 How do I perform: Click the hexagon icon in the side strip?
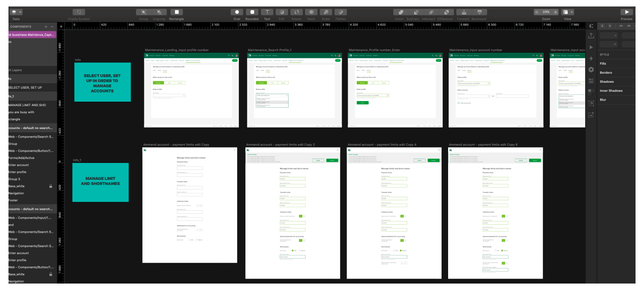(591, 70)
